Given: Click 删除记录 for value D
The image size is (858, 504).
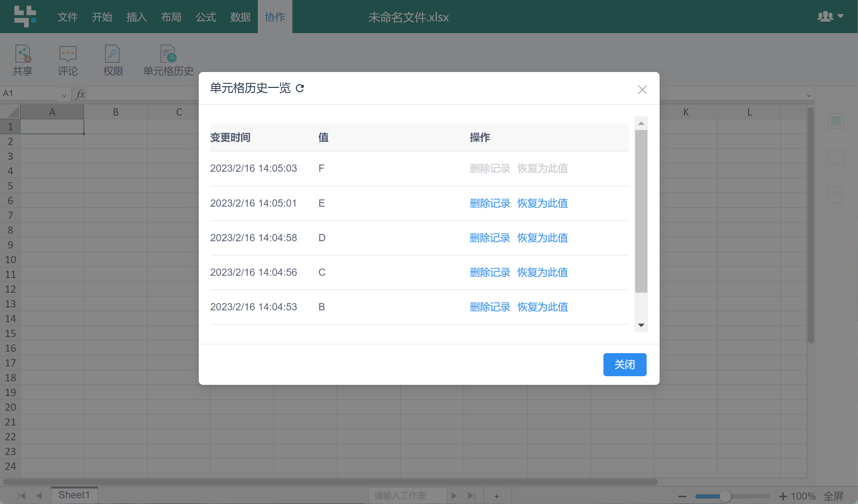Looking at the screenshot, I should pos(490,238).
